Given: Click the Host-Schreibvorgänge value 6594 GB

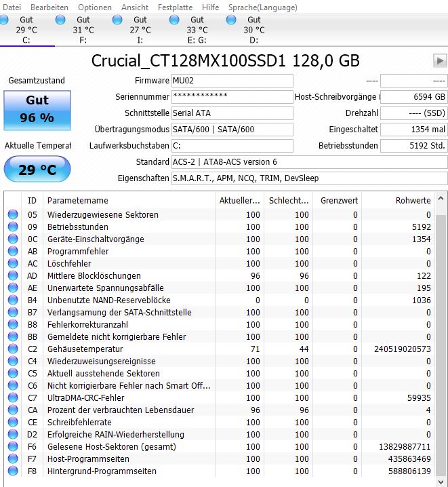Looking at the screenshot, I should point(414,97).
